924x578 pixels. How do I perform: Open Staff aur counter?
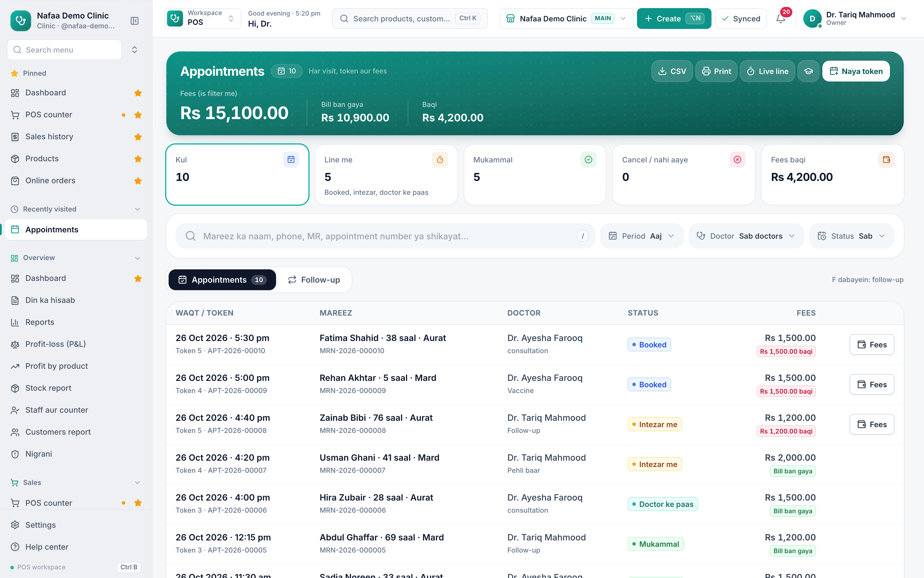click(76, 410)
